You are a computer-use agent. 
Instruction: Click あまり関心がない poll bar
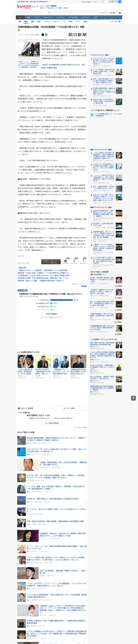coord(51,307)
